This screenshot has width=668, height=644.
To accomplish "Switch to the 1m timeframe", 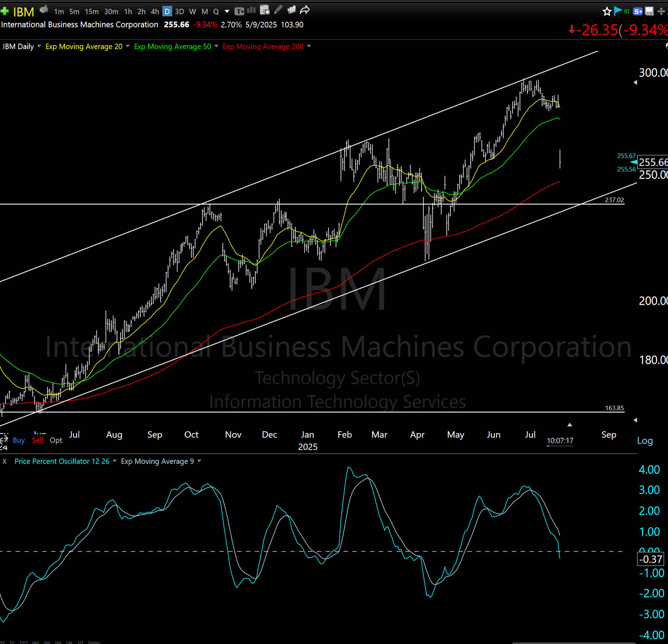I will [59, 12].
